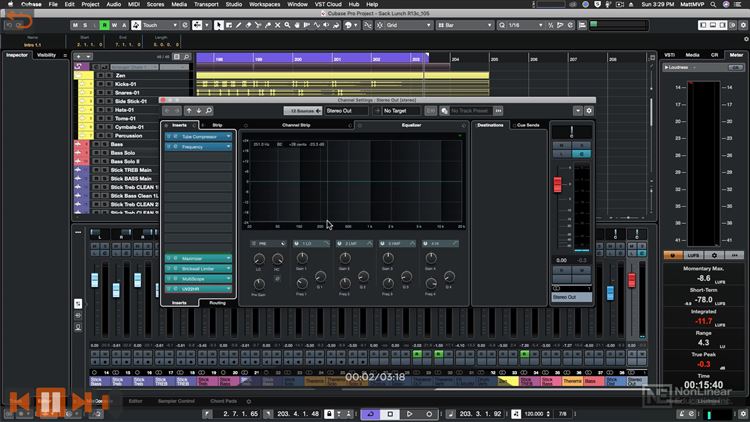Open Loudness meter settings gear
Image resolution: width=750 pixels, height=422 pixels.
tap(714, 255)
